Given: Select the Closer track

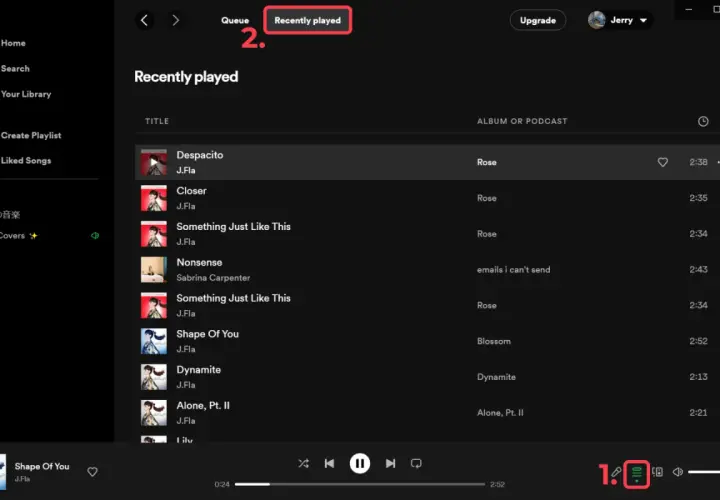Looking at the screenshot, I should point(191,191).
